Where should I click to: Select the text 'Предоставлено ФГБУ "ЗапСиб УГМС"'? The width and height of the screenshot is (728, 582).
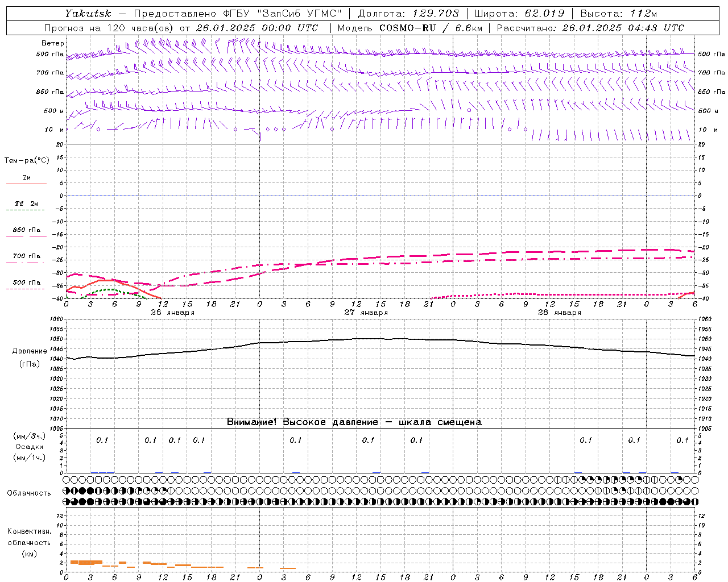[x=238, y=14]
